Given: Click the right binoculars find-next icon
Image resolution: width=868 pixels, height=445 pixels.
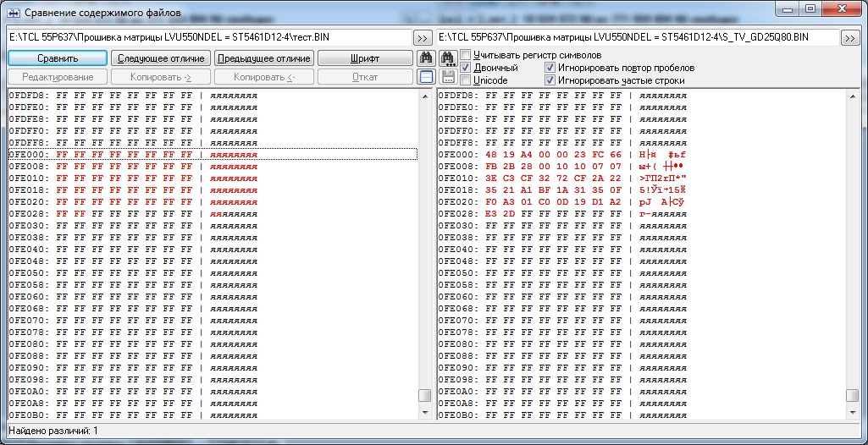Looking at the screenshot, I should (448, 58).
